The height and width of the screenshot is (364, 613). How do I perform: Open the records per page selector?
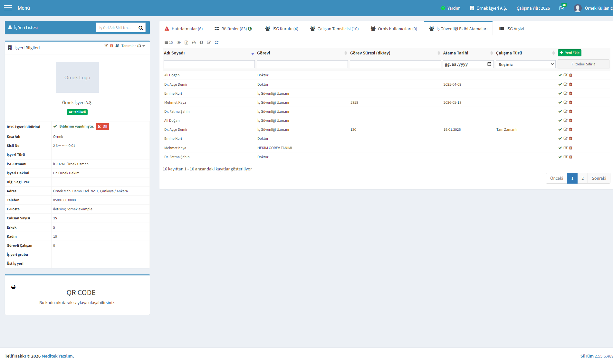point(169,43)
